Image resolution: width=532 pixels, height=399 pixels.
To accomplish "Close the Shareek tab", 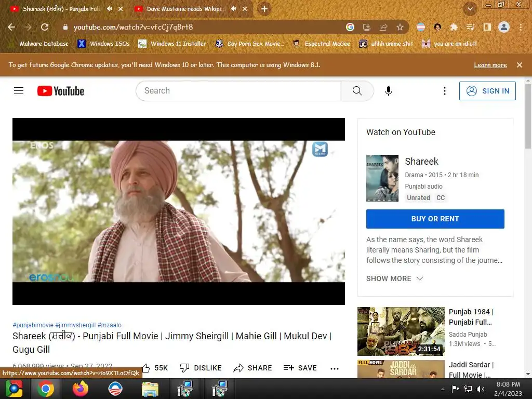I will pos(121,9).
